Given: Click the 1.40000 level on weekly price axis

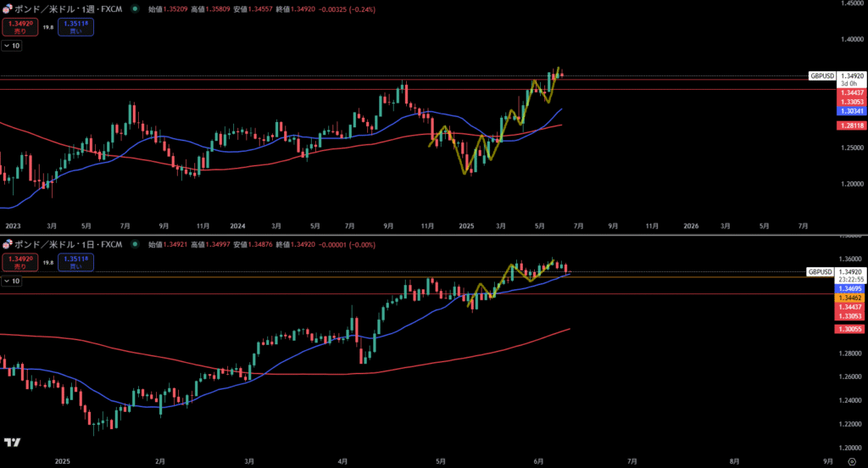Looking at the screenshot, I should 852,39.
